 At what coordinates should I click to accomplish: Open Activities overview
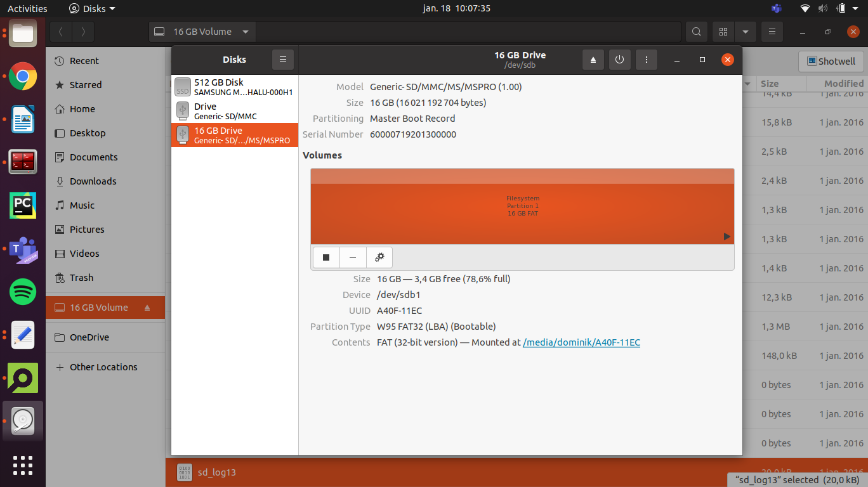coord(27,8)
